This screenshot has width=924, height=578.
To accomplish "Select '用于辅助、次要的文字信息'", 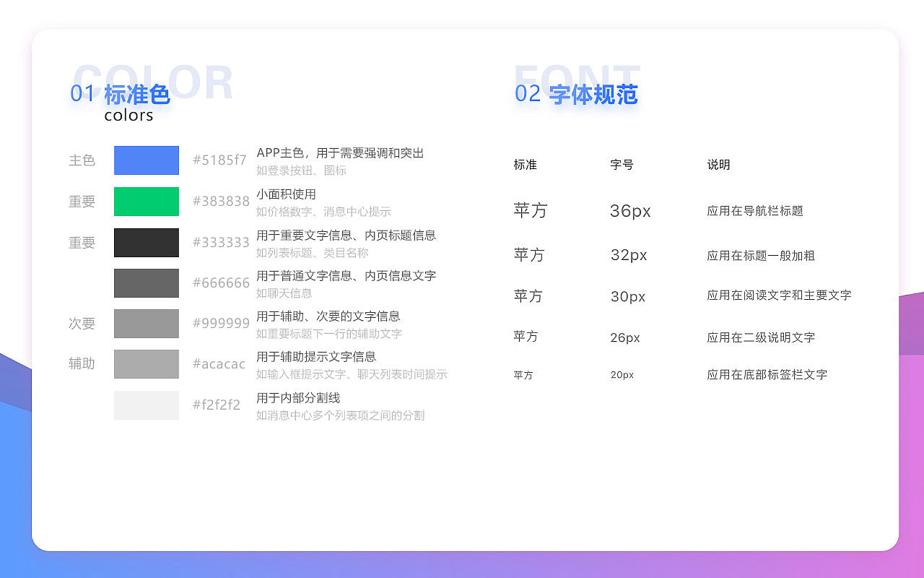I will [x=328, y=316].
